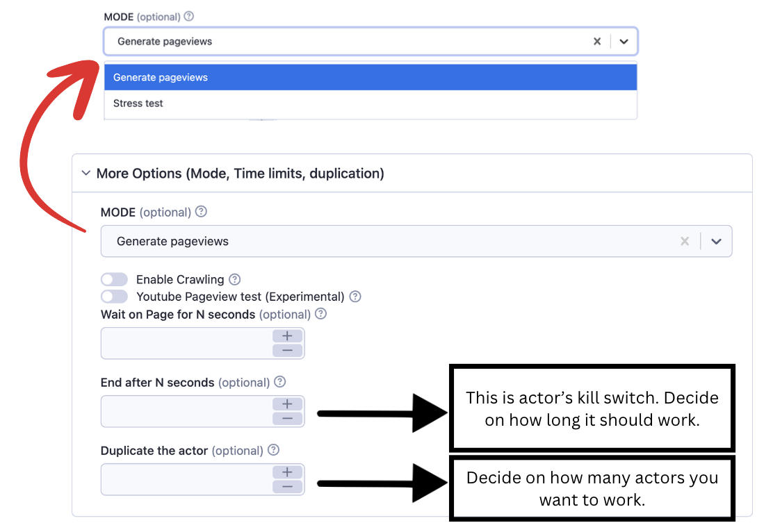Increase Wait on Page seconds with plus
Viewport: 773px width, 532px height.
pyautogui.click(x=287, y=336)
